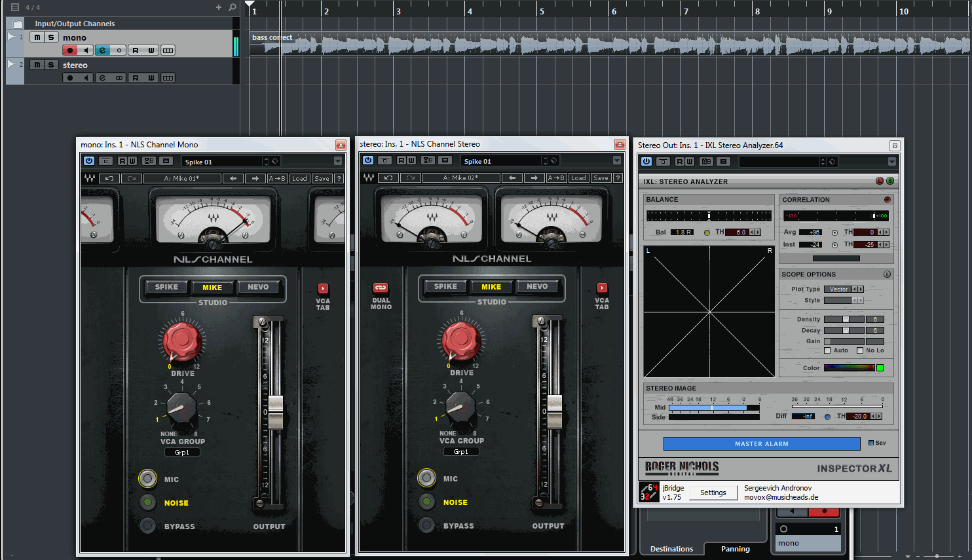
Task: Open lane display icon on mono track
Action: pyautogui.click(x=168, y=50)
